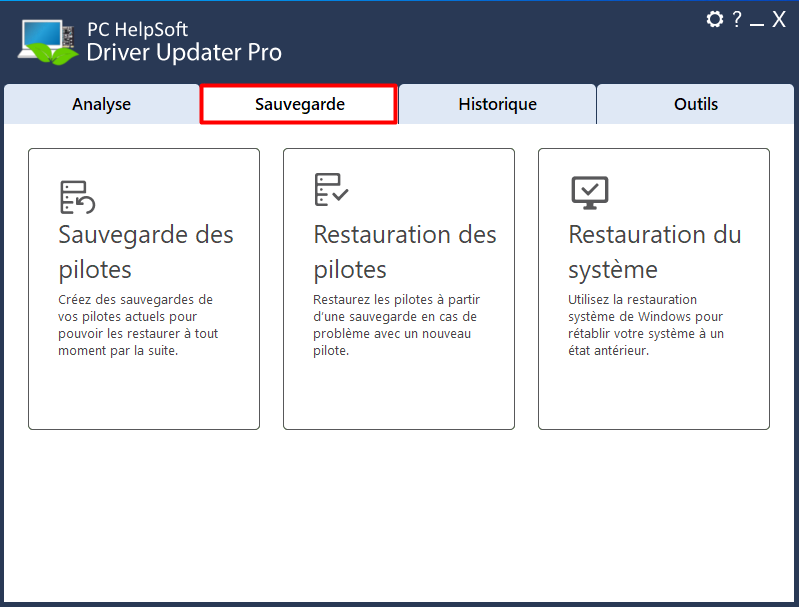Image resolution: width=799 pixels, height=607 pixels.
Task: Click the system restore monitor icon
Action: click(x=590, y=193)
